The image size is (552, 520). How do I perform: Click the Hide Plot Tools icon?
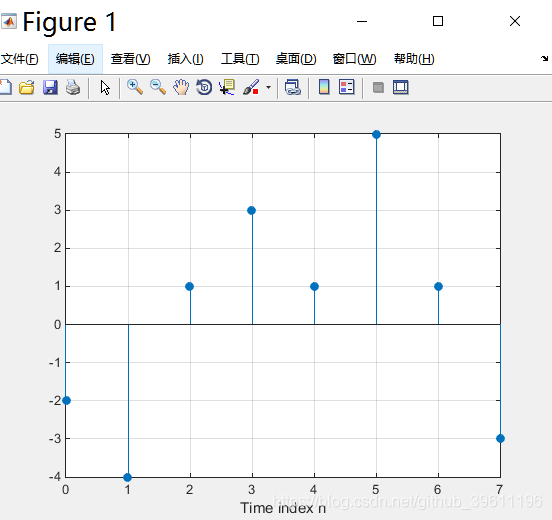point(378,87)
